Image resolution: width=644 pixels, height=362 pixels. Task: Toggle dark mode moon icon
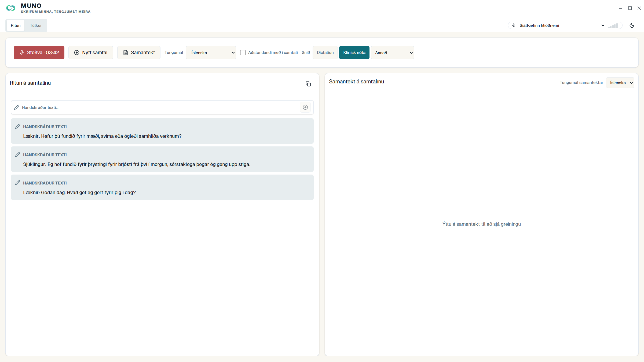(x=632, y=25)
